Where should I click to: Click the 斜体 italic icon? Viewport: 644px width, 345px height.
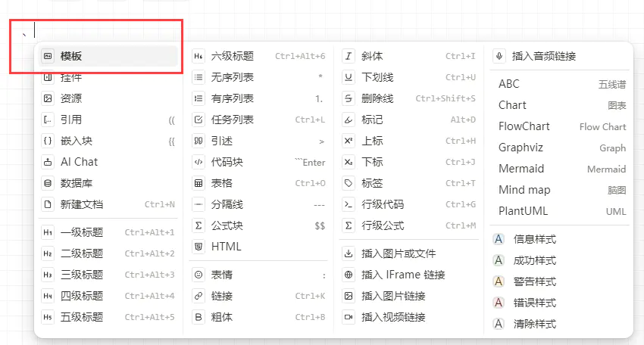pos(349,56)
